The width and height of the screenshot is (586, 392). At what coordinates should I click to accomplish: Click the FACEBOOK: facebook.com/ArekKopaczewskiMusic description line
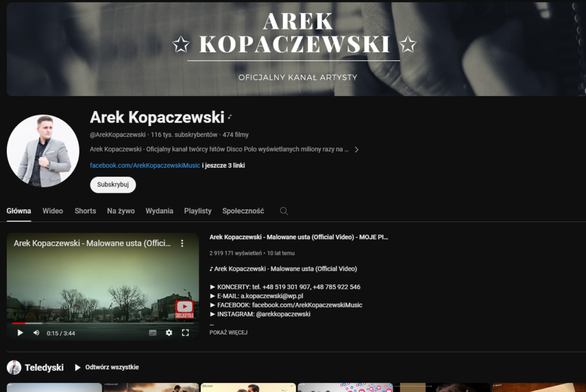pyautogui.click(x=286, y=305)
